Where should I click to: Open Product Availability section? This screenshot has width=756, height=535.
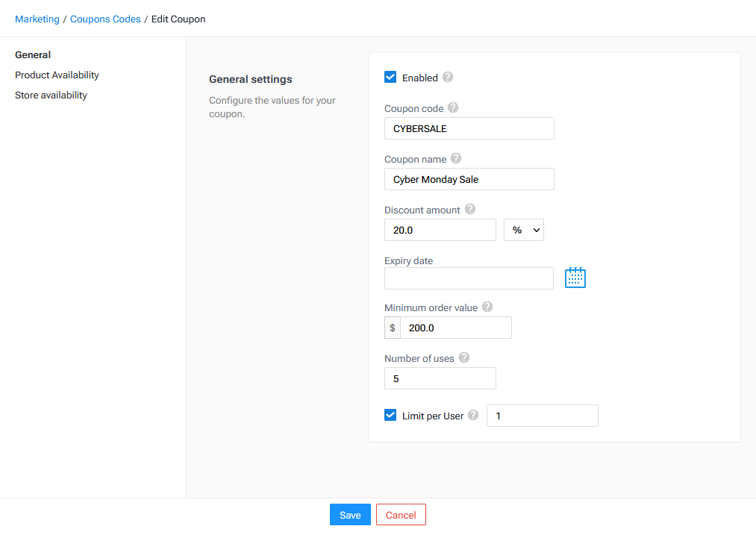point(57,75)
